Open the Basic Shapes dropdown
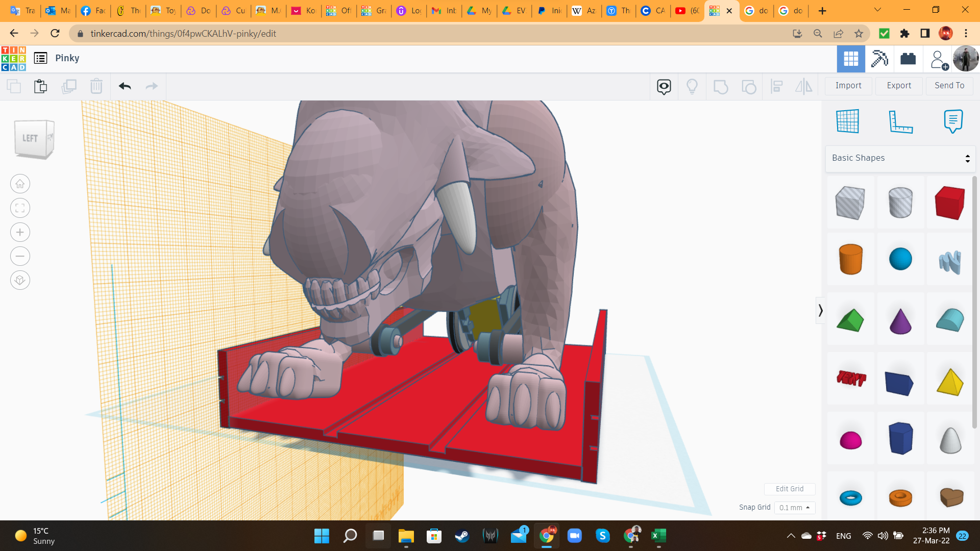980x551 pixels. coord(900,158)
